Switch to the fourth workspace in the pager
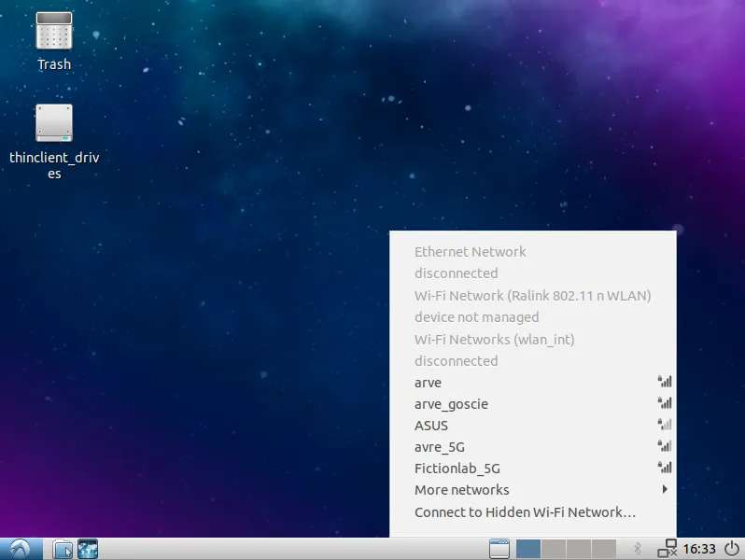This screenshot has height=560, width=745. [x=604, y=549]
